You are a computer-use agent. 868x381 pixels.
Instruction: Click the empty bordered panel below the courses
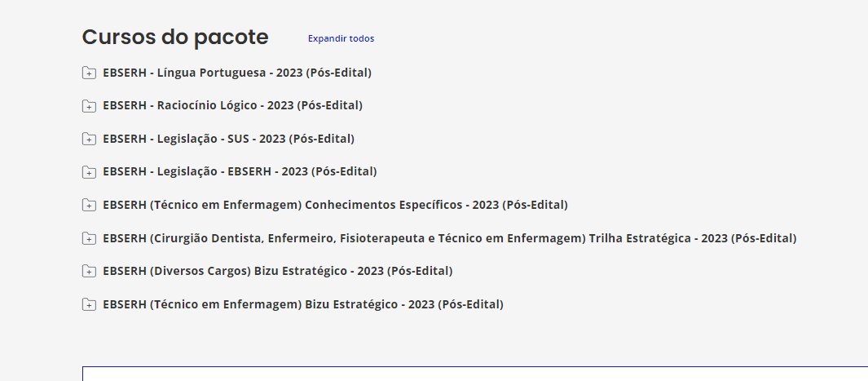474,374
